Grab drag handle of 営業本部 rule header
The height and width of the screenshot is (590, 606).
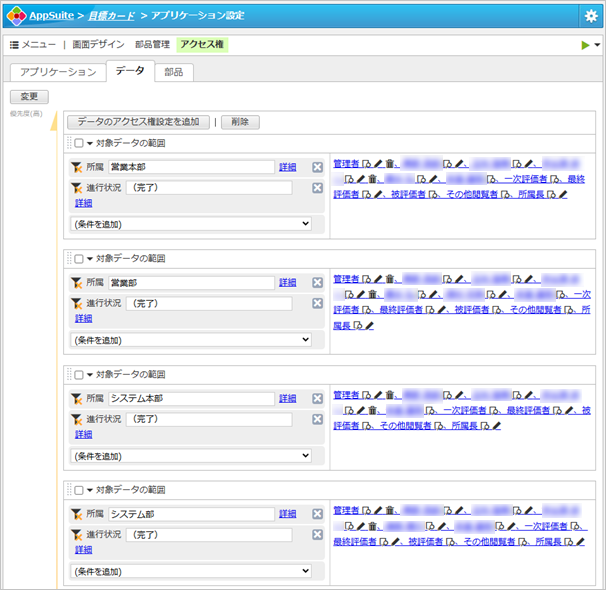(69, 143)
